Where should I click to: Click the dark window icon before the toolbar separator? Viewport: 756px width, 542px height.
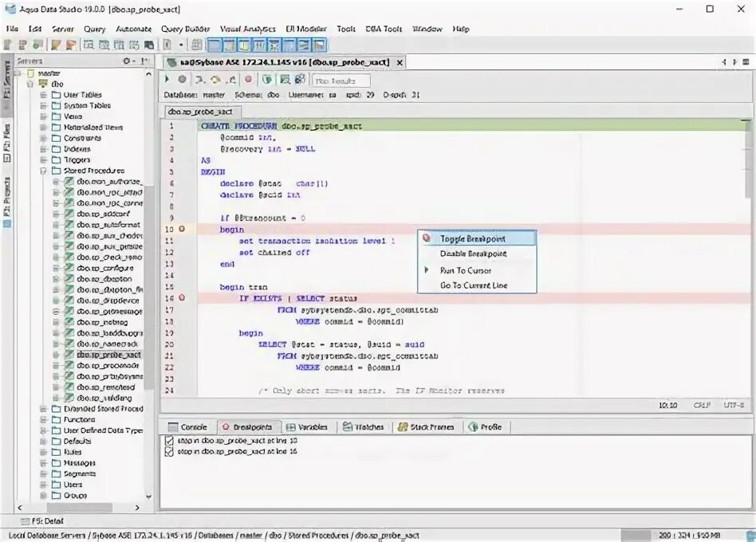pyautogui.click(x=149, y=45)
